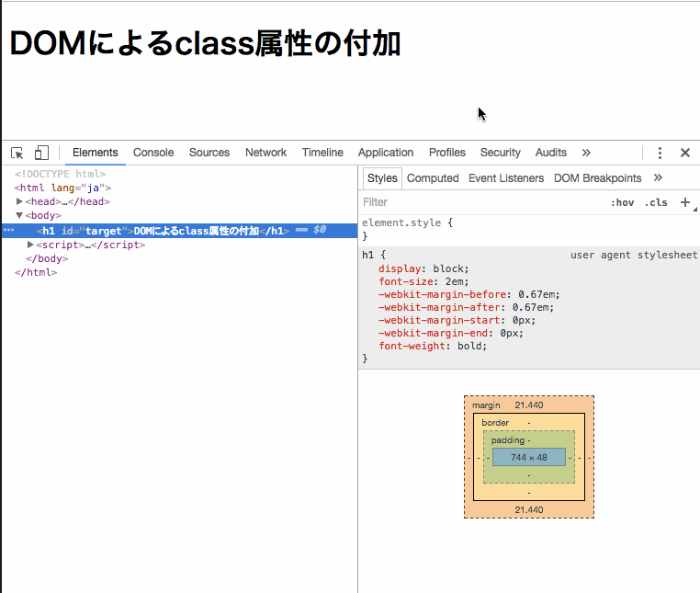Expand the head element node
Screen dimensions: 700x593
(20, 202)
